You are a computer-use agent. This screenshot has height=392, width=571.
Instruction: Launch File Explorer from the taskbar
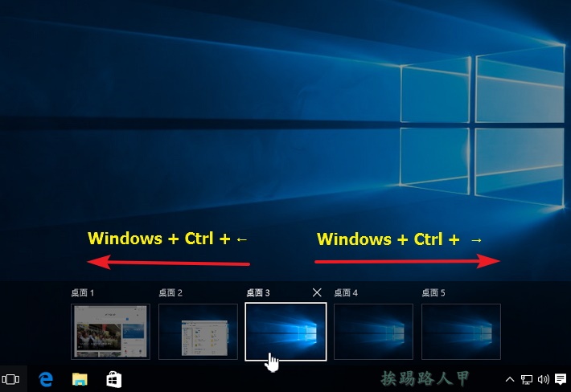click(x=80, y=378)
